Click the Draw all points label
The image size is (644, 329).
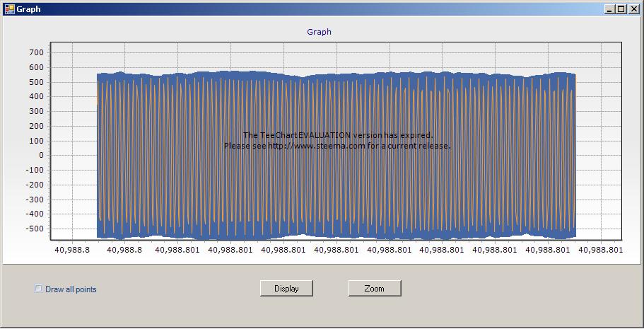click(71, 289)
